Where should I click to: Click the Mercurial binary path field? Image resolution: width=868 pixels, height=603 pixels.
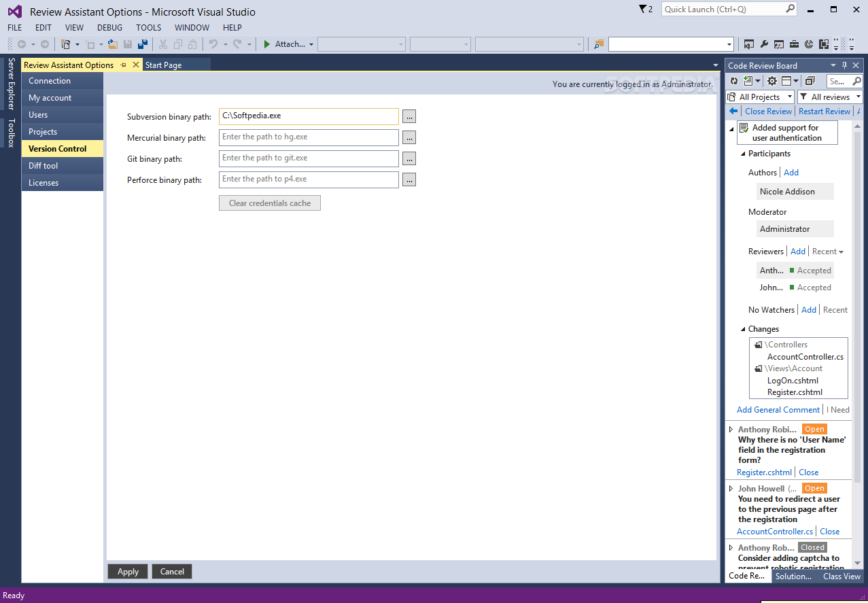(x=309, y=137)
